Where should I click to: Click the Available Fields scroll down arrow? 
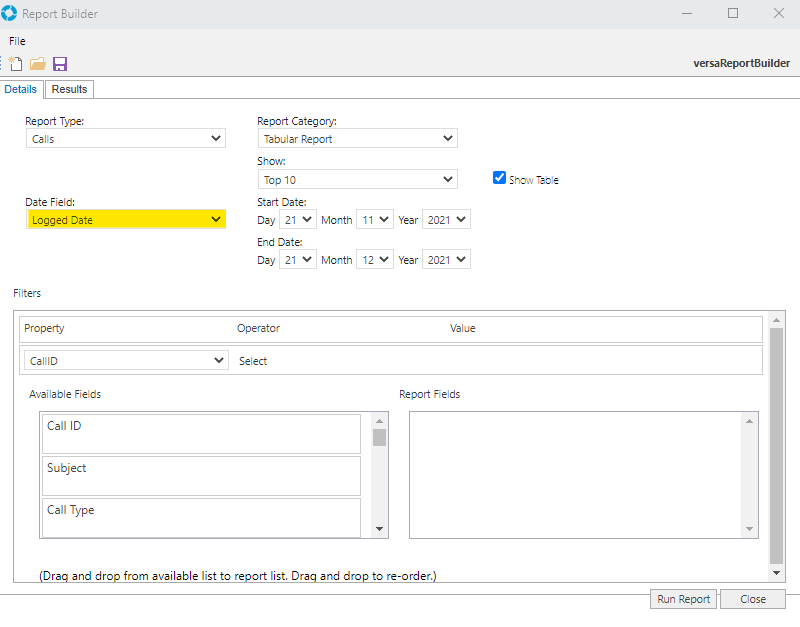(379, 529)
